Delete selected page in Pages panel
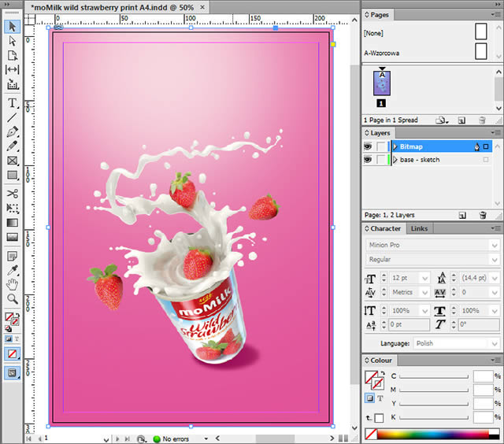This screenshot has height=444, width=504. click(482, 120)
